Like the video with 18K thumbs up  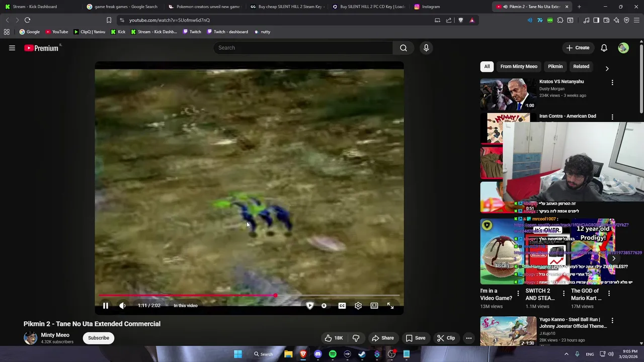(x=334, y=338)
